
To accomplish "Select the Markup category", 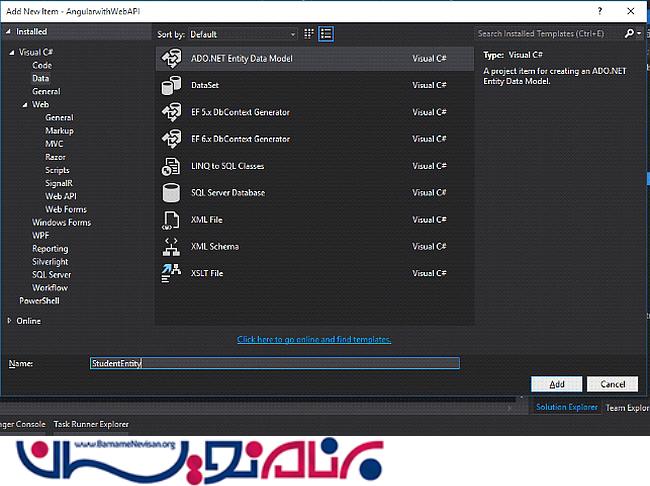I will click(59, 131).
